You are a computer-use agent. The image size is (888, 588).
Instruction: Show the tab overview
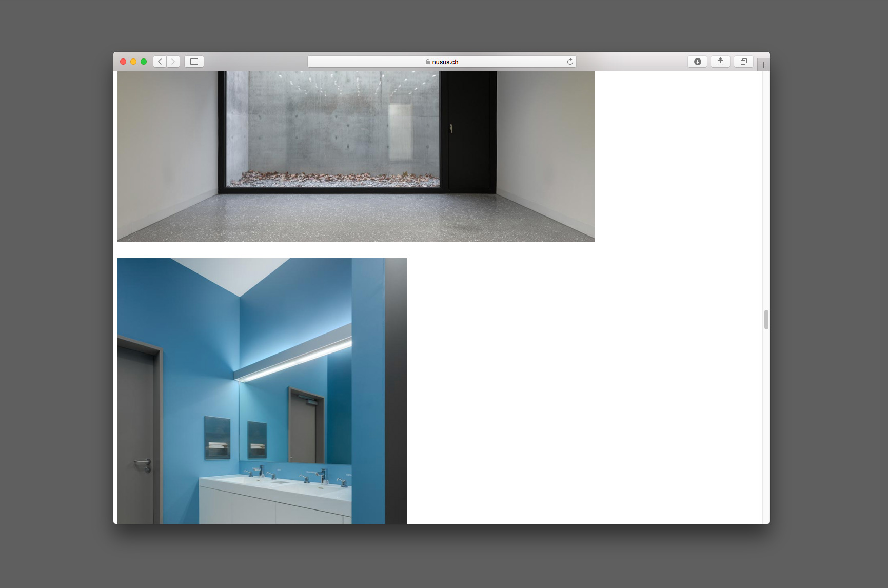pyautogui.click(x=743, y=62)
